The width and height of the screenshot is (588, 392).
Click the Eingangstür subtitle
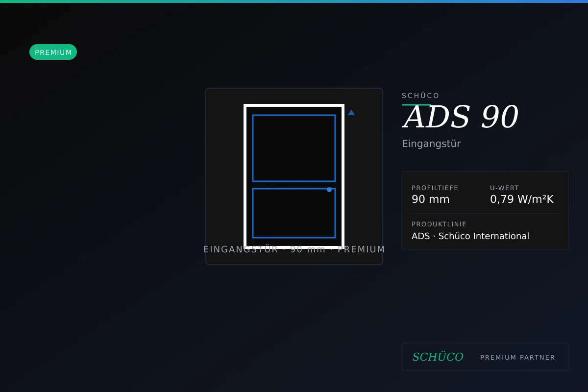coord(431,144)
